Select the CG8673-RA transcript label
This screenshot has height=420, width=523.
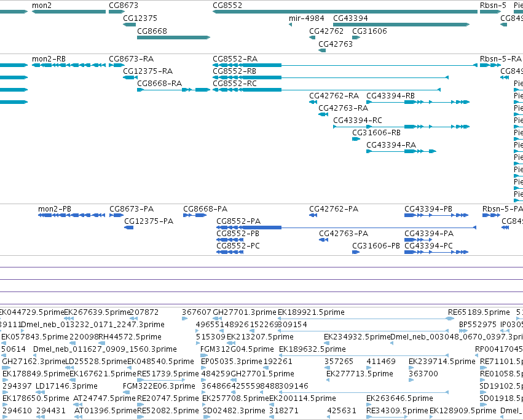pyautogui.click(x=131, y=59)
